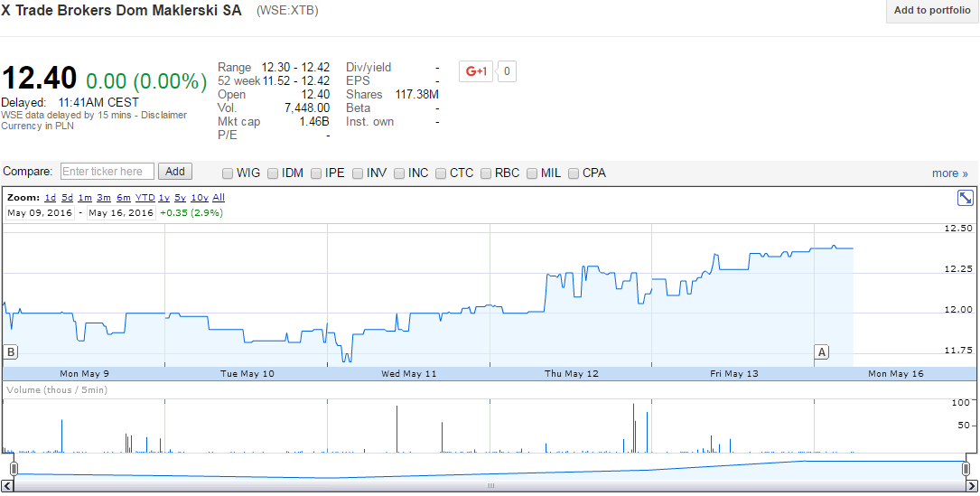Viewport: 980px width, 496px height.
Task: Click the Range 12.30 - 12.42 value
Action: pyautogui.click(x=295, y=67)
